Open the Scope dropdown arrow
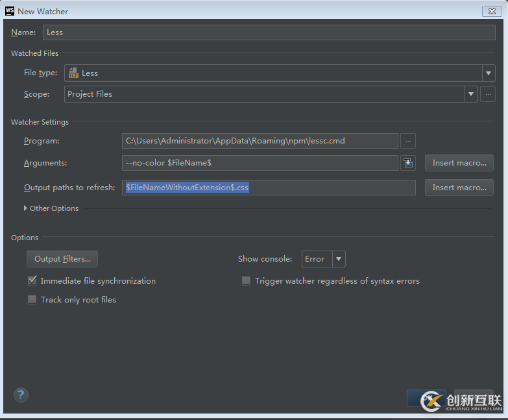 pos(471,94)
